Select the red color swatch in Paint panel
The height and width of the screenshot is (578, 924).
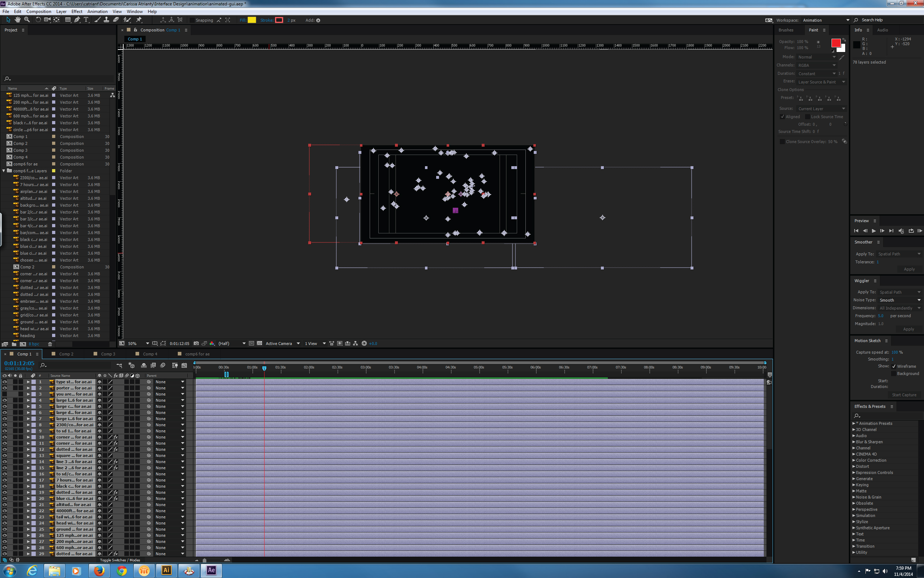pyautogui.click(x=835, y=42)
